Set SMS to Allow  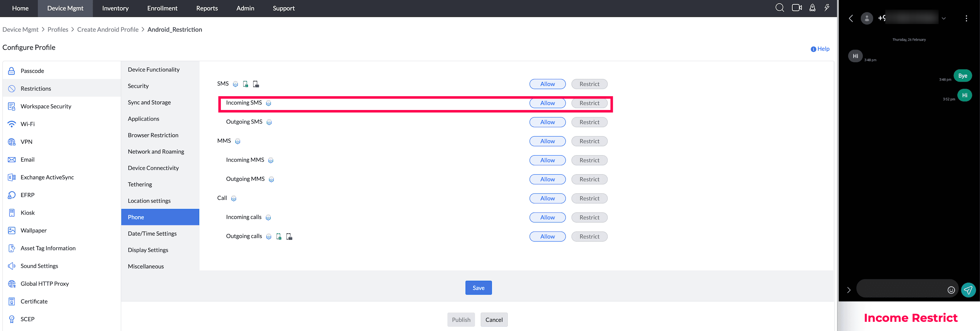(x=547, y=84)
